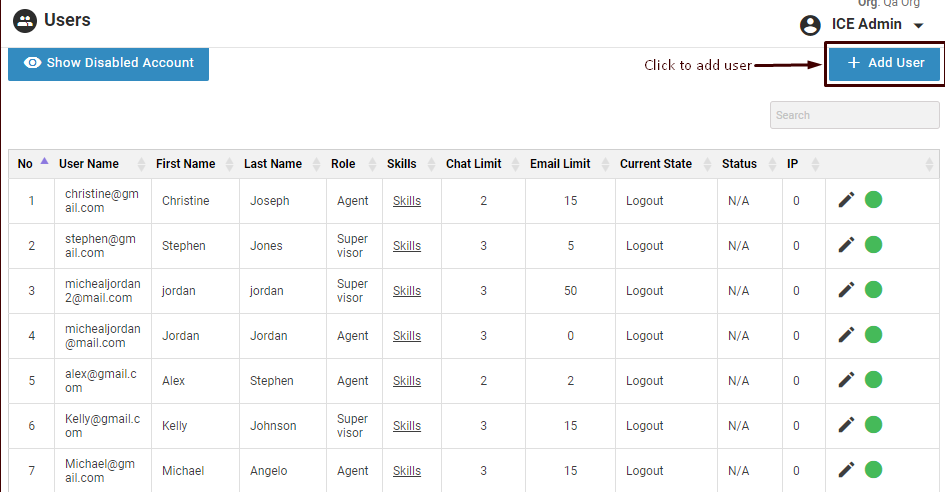
Task: Toggle green status dot for Stephen Jones
Action: [873, 245]
